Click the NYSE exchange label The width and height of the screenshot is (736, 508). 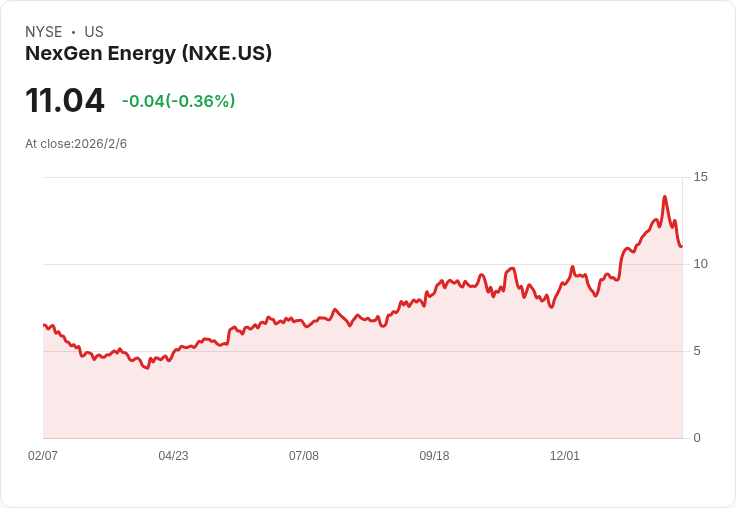click(44, 32)
